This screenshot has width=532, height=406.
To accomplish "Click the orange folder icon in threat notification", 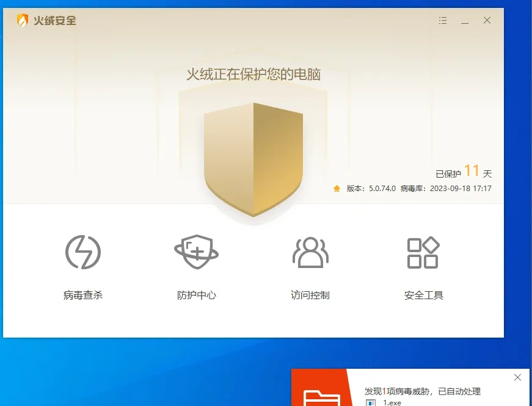I will tap(321, 398).
